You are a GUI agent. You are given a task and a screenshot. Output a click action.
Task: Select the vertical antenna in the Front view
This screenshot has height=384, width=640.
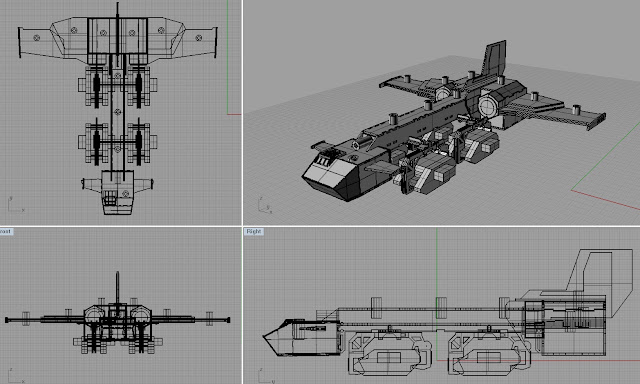pyautogui.click(x=118, y=288)
